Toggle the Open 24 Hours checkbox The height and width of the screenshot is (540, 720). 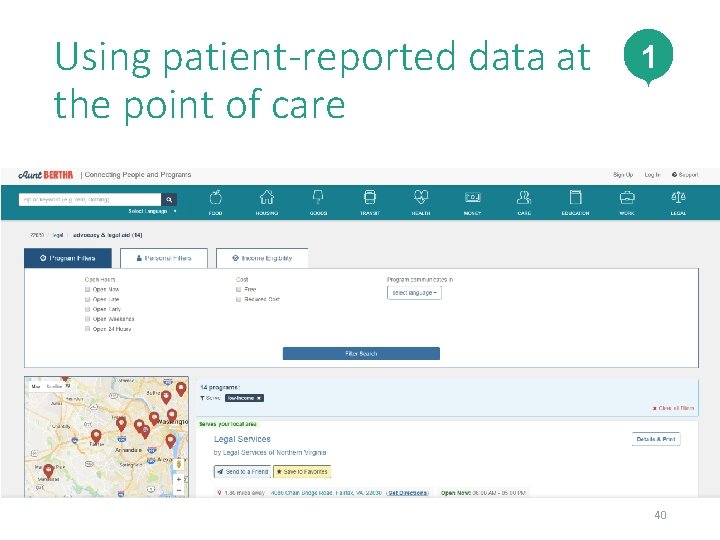(x=87, y=329)
